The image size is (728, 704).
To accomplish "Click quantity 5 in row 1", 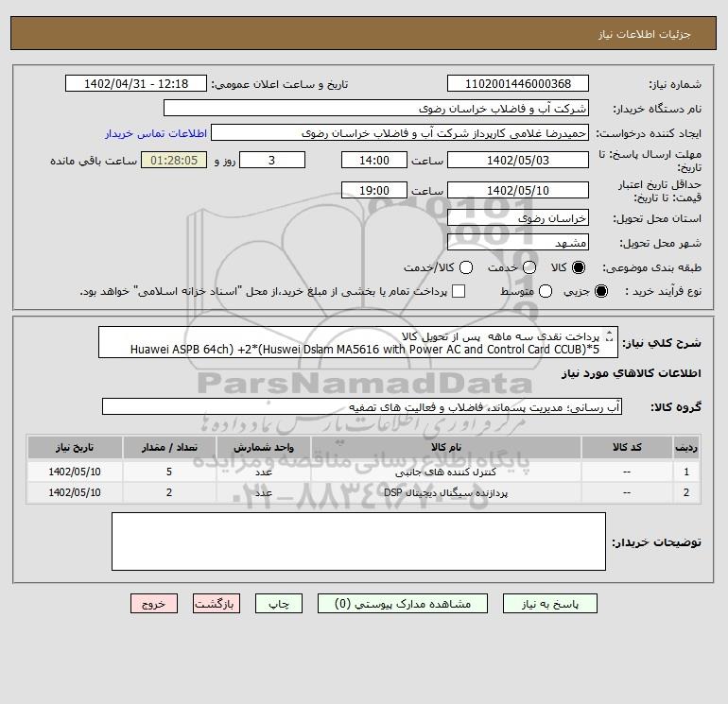I will [x=169, y=472].
